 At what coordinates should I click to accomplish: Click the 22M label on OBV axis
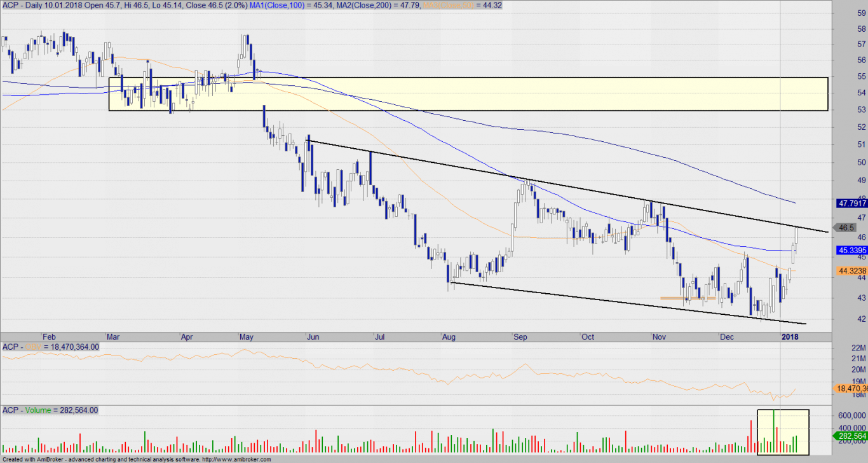click(858, 348)
